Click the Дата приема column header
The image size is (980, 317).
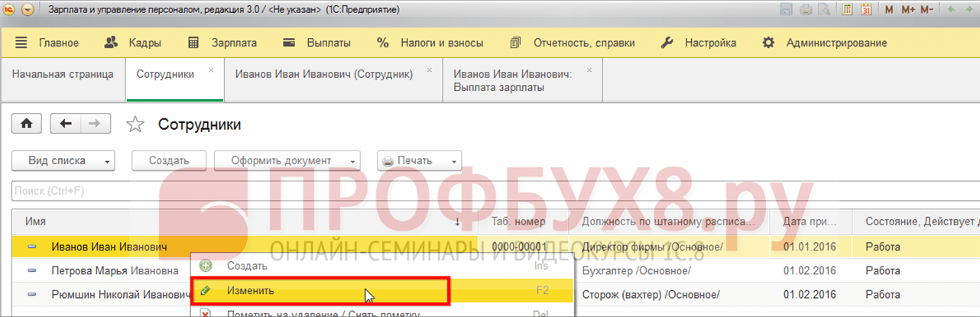tap(816, 222)
